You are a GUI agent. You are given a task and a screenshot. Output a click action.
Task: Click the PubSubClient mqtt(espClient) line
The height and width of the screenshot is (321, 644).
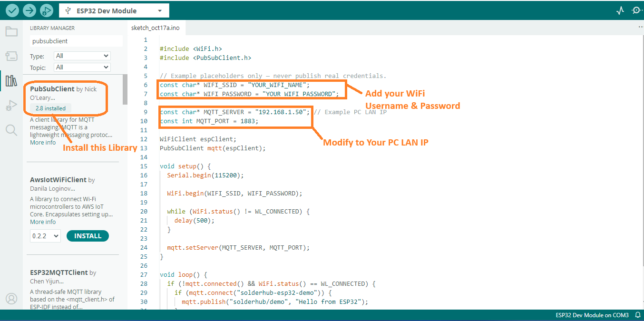pos(213,148)
